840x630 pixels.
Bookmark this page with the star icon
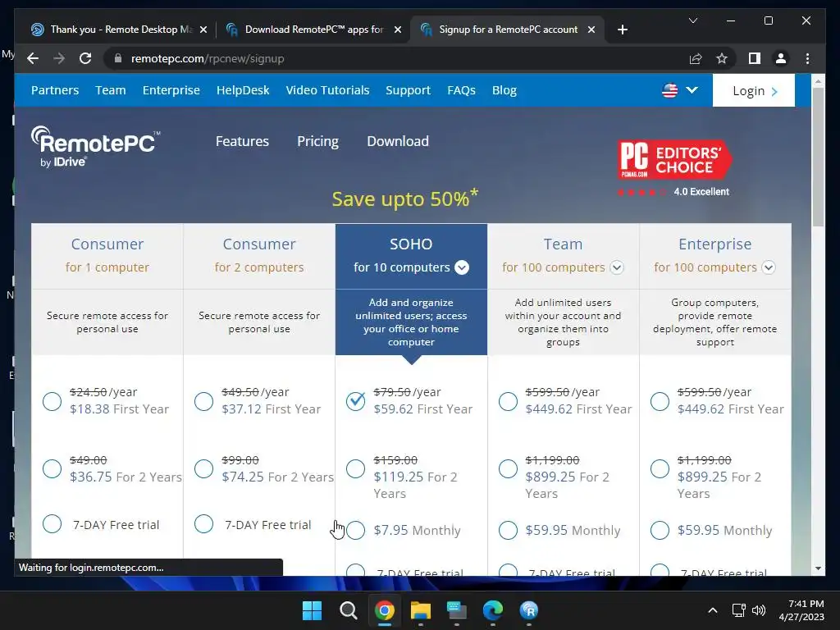pos(722,58)
